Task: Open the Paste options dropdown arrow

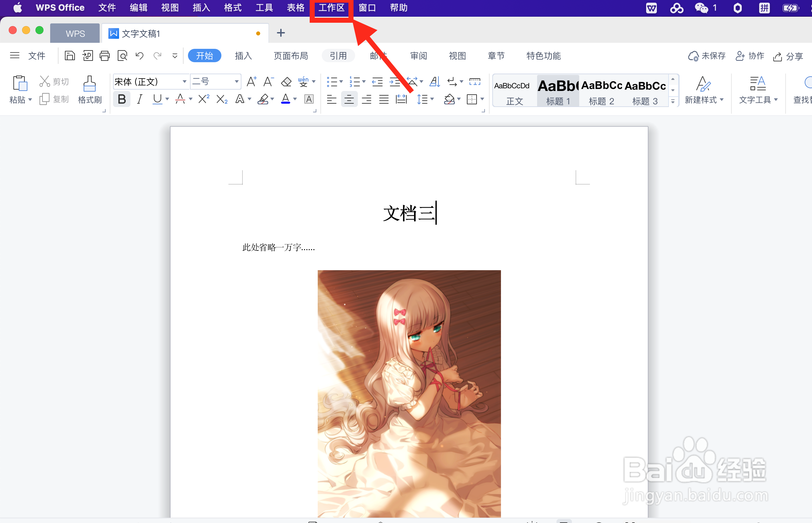Action: coord(30,100)
